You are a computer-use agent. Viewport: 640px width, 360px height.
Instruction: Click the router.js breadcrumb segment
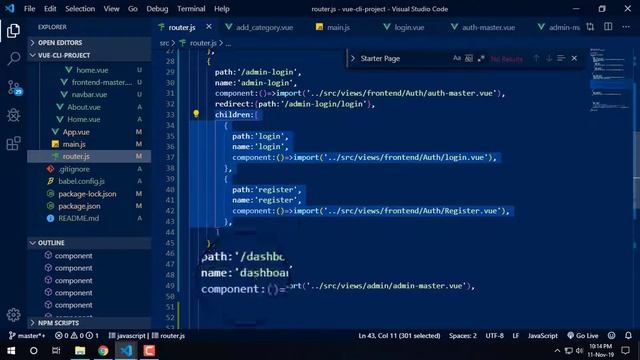click(x=203, y=43)
